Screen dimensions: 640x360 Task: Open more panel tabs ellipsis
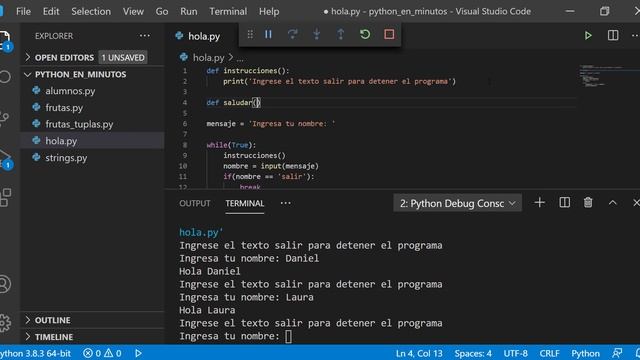point(286,203)
